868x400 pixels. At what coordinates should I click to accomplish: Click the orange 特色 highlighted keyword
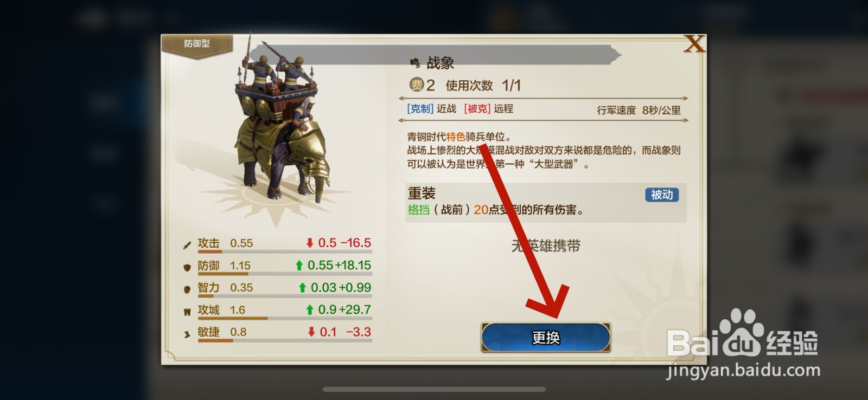(x=456, y=137)
